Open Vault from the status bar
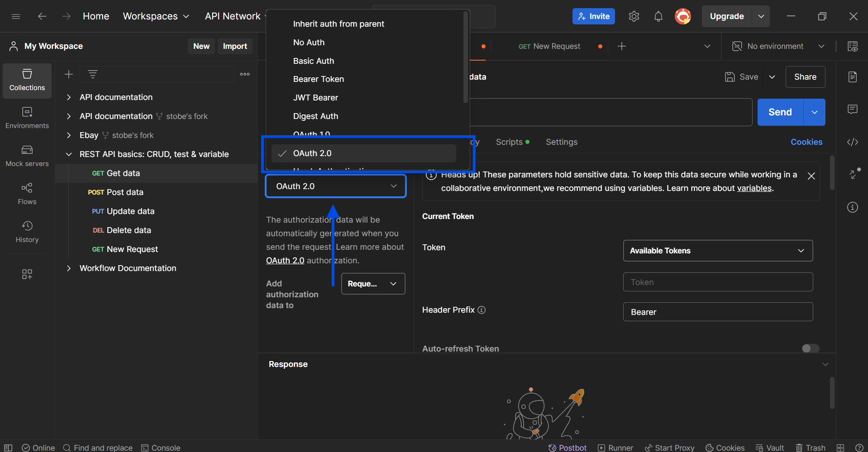Image resolution: width=868 pixels, height=452 pixels. pos(770,447)
